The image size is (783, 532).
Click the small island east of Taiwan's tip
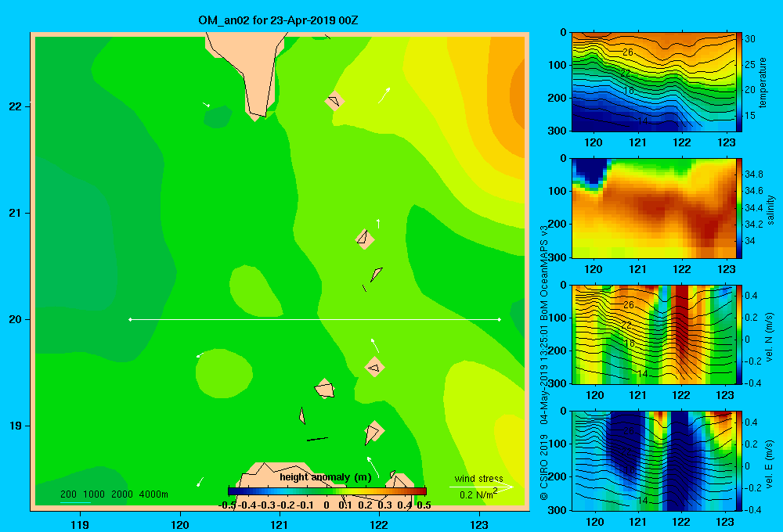[x=334, y=101]
